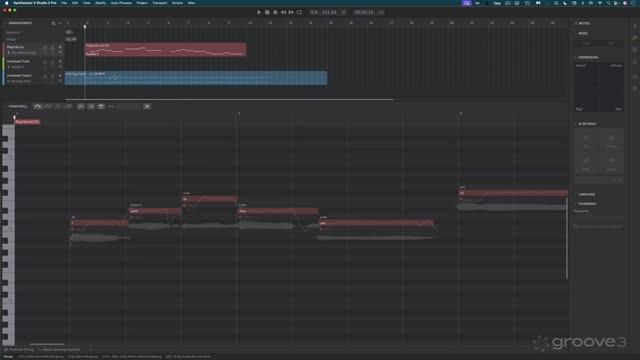Start playback with the Play button
This screenshot has width=640, height=360.
pos(259,12)
